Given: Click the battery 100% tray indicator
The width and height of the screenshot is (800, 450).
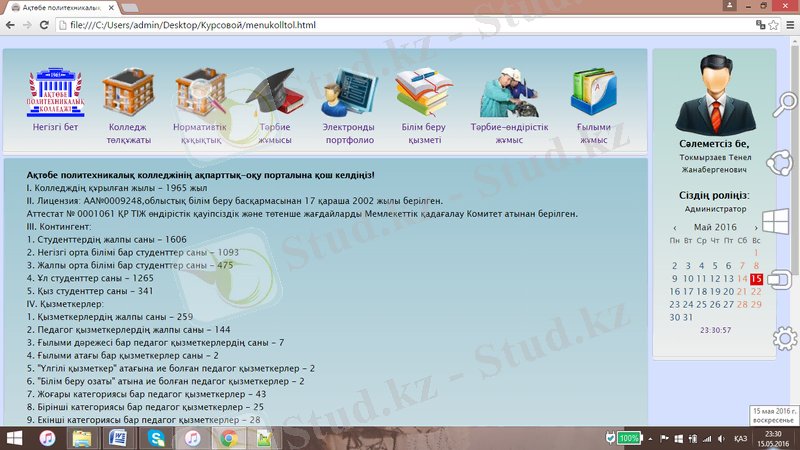Looking at the screenshot, I should click(629, 438).
